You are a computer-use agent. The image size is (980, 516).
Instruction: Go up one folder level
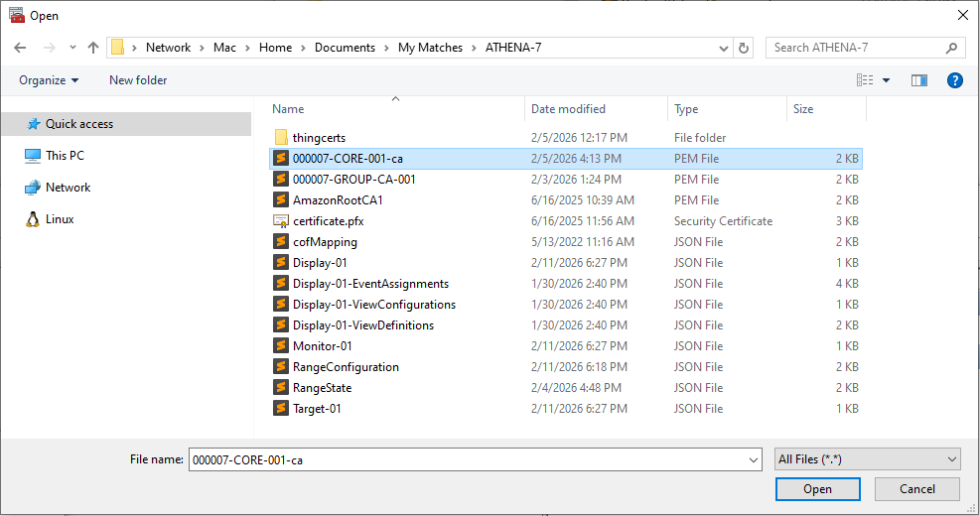point(93,48)
